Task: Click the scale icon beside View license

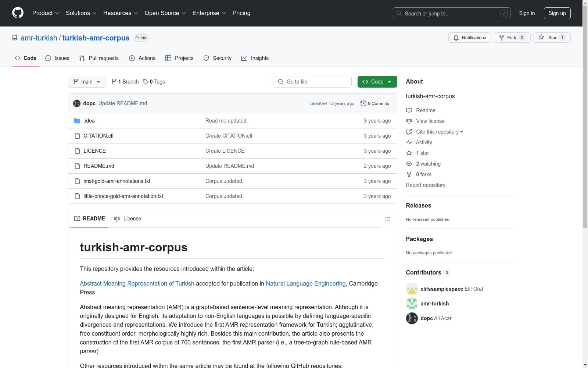Action: (409, 121)
